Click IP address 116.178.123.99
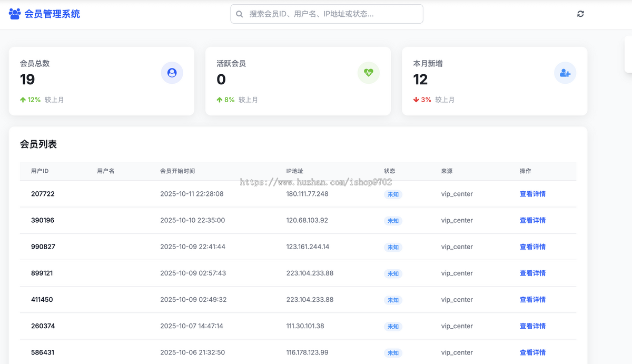The width and height of the screenshot is (632, 364). pyautogui.click(x=308, y=352)
